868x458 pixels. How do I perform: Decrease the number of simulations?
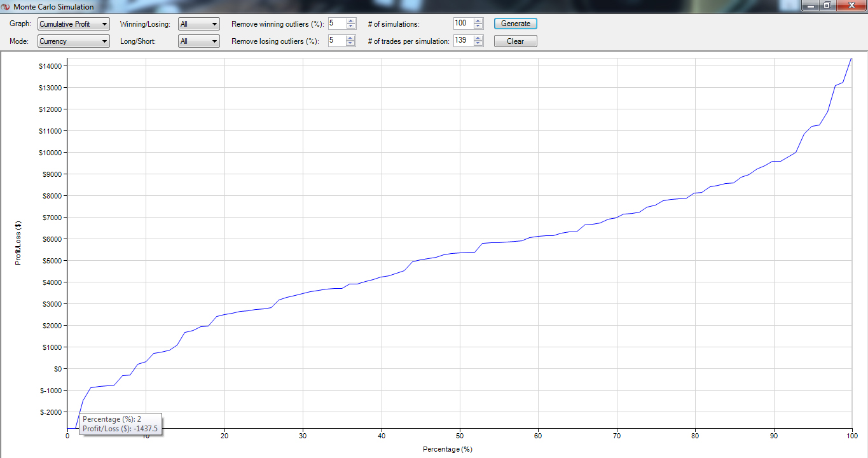[478, 27]
